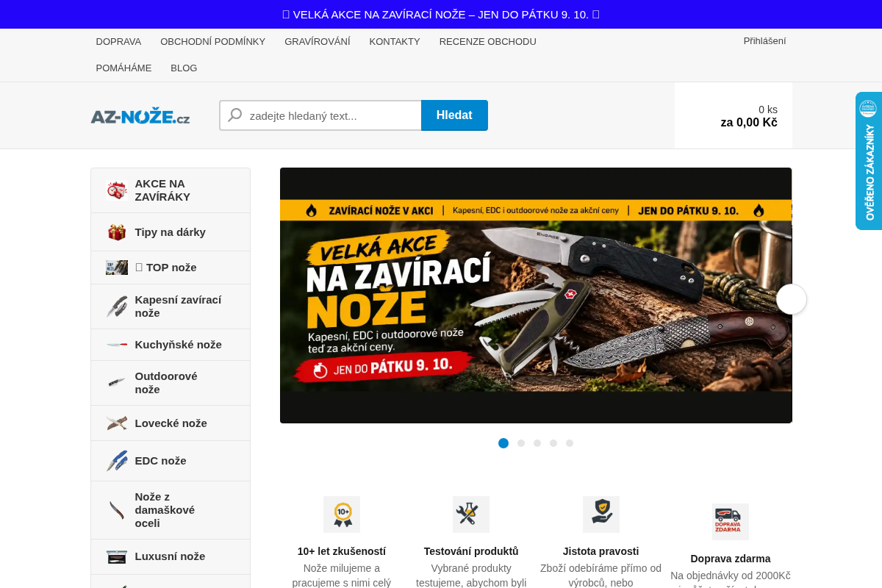Click the Ověřeno zákazníky badge icon

click(868, 109)
